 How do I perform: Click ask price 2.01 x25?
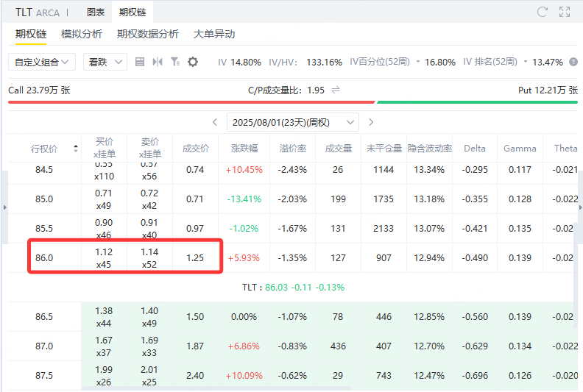pos(149,376)
